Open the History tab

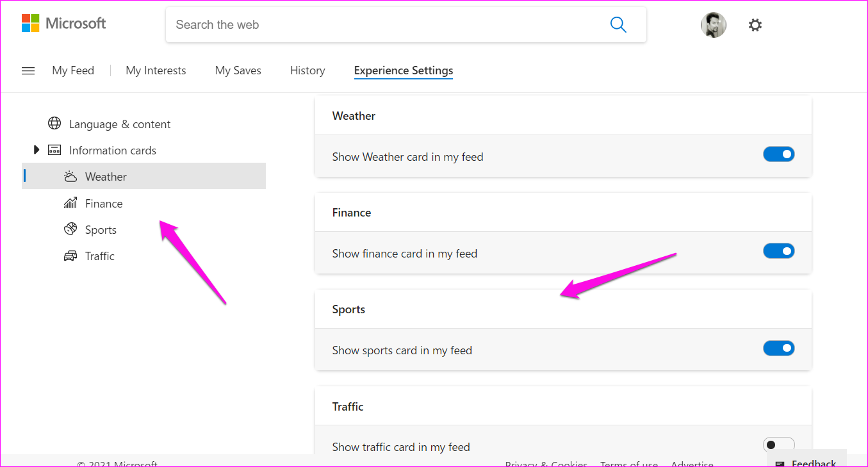pos(307,70)
